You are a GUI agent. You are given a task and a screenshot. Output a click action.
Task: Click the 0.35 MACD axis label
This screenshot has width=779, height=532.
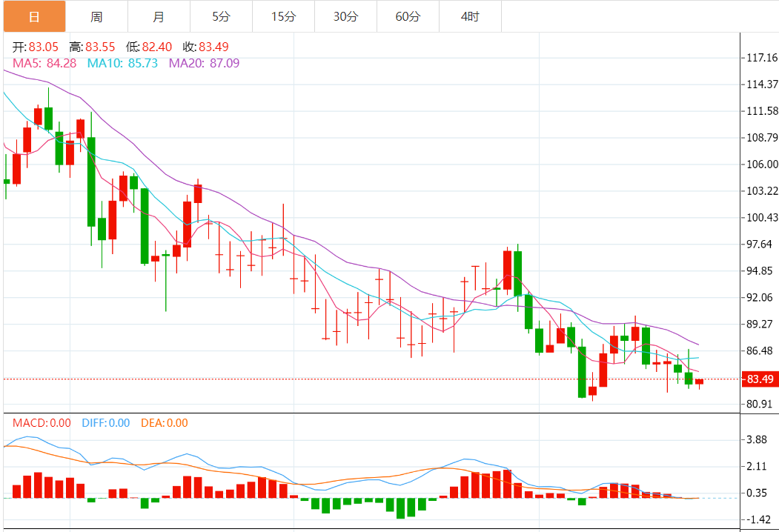point(757,493)
